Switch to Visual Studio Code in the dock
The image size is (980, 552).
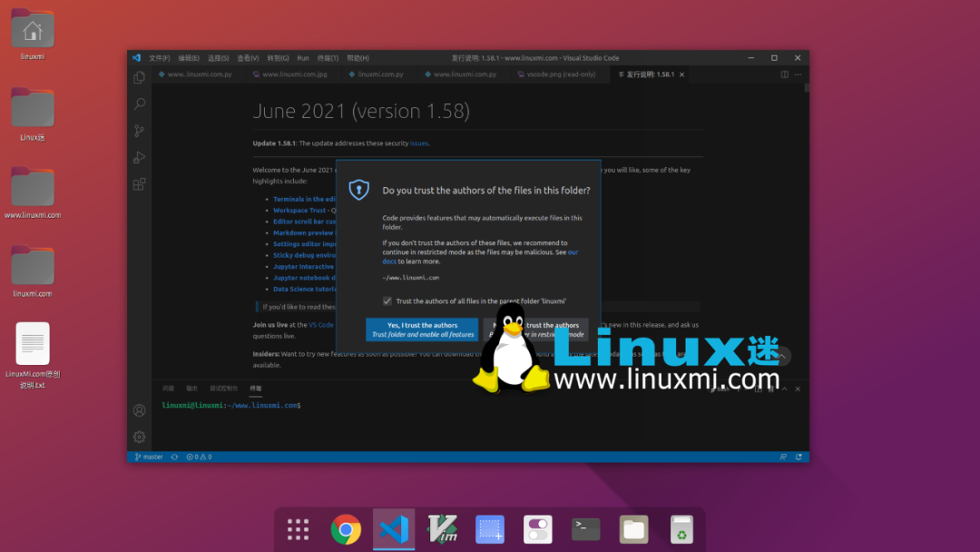pos(394,529)
